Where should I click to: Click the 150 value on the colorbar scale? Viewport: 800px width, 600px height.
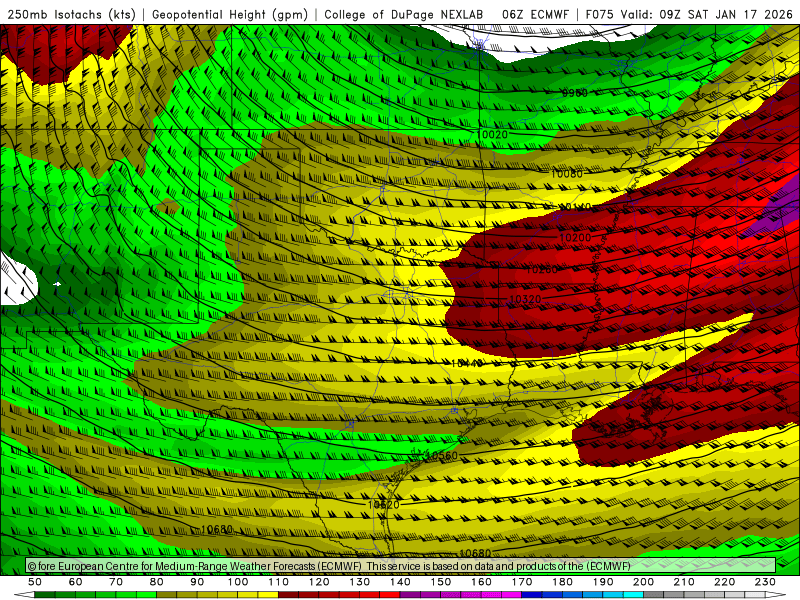[441, 582]
